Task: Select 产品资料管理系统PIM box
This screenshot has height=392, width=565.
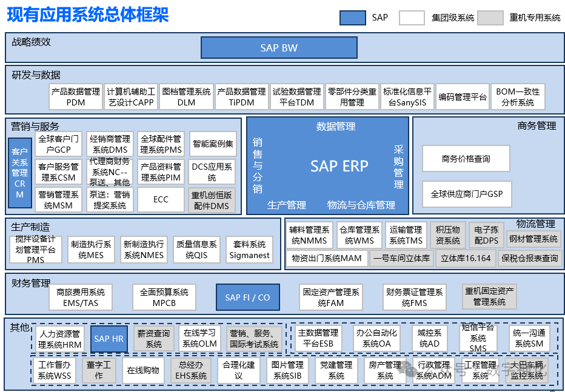Action: pyautogui.click(x=161, y=172)
